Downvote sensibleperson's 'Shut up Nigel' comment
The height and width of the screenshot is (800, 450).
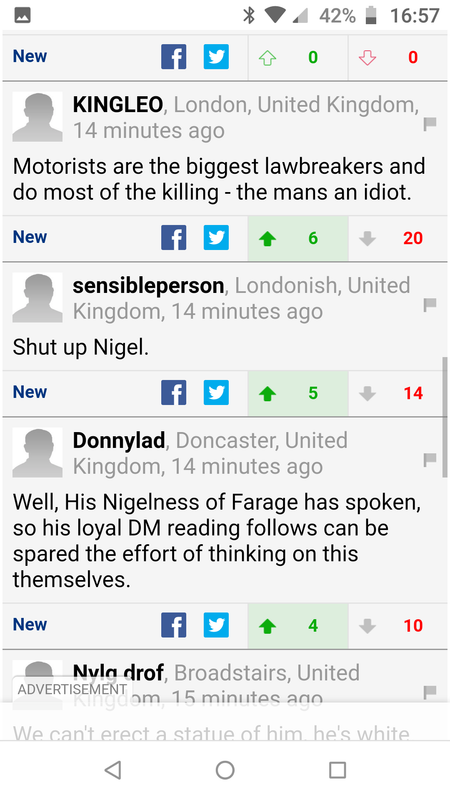367,393
